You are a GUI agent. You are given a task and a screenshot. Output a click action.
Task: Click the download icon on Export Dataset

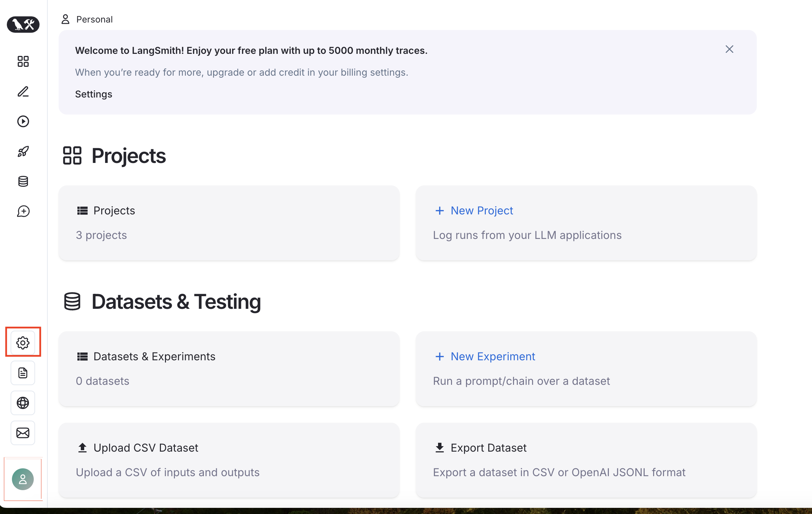click(440, 448)
